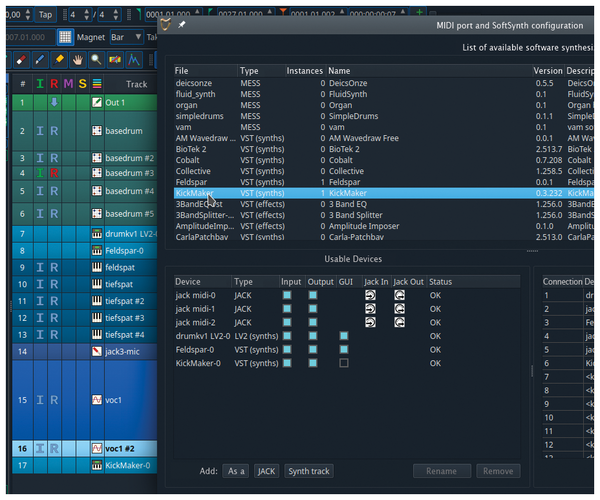The height and width of the screenshot is (500, 600).
Task: Select connection row 7 in Connection table
Action: 568,377
